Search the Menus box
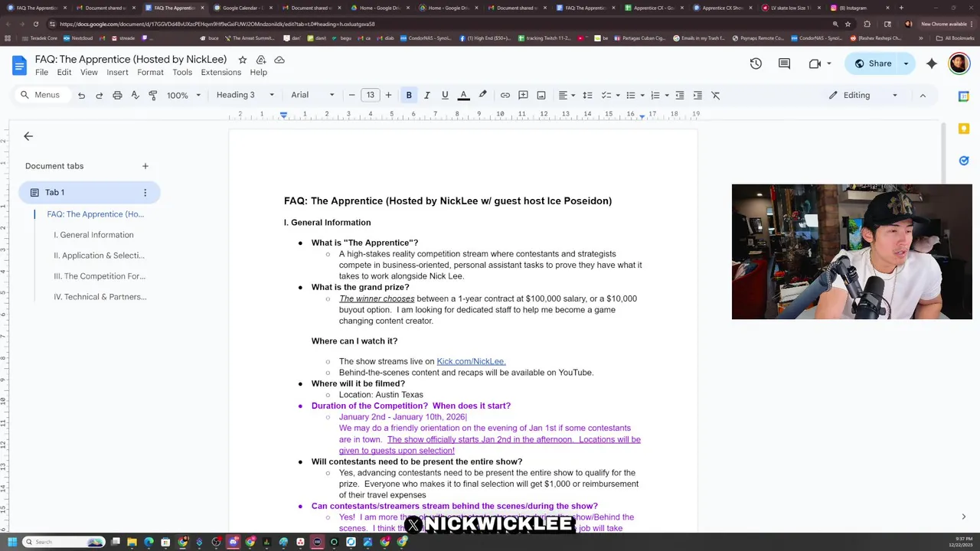 click(x=42, y=95)
